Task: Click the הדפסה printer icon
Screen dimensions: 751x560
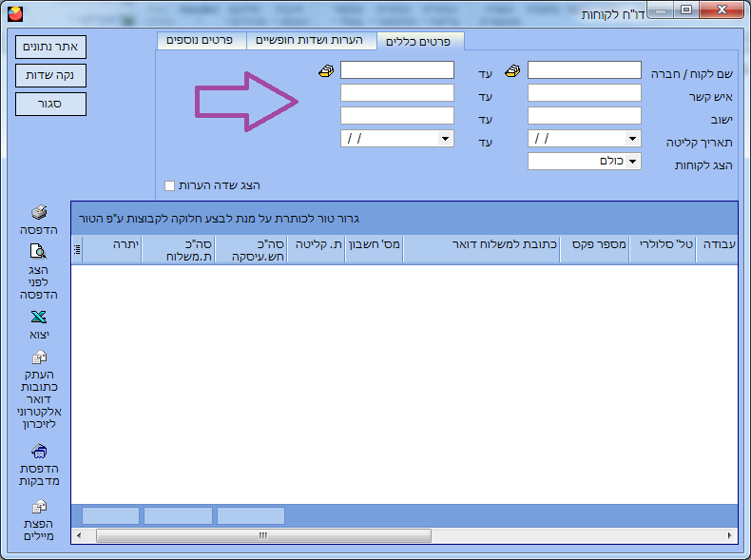Action: 39,213
